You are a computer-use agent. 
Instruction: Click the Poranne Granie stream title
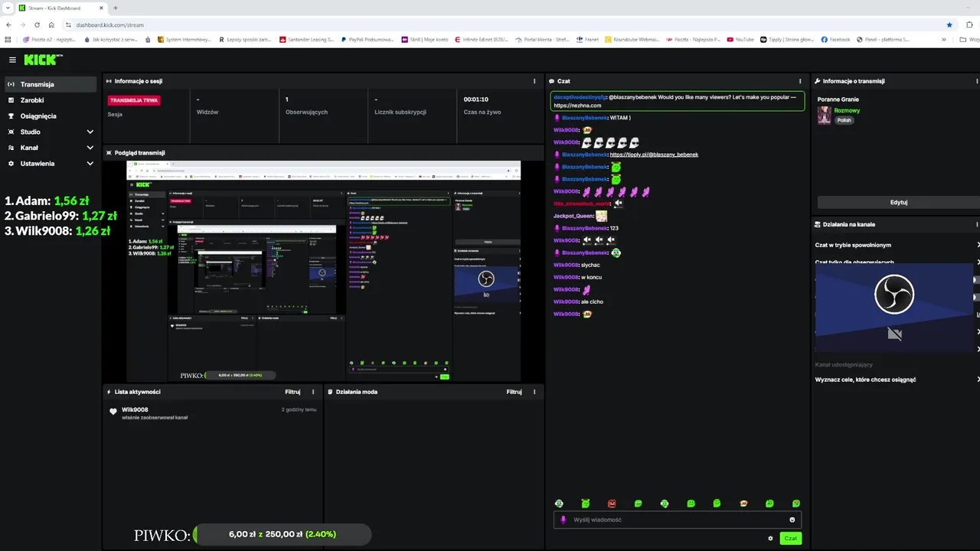(x=838, y=99)
